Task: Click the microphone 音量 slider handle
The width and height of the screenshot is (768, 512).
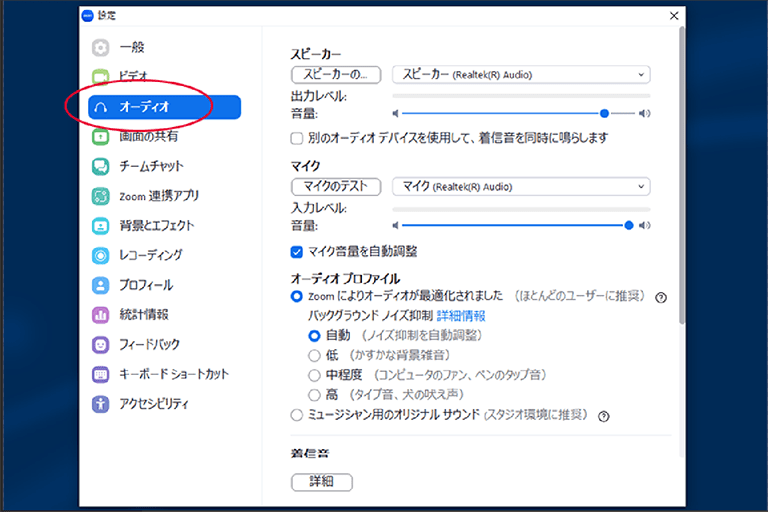Action: [629, 225]
